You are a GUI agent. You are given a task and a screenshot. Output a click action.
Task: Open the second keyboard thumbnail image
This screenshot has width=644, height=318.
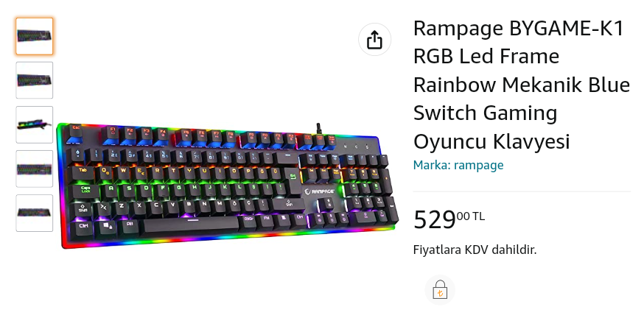click(x=35, y=80)
